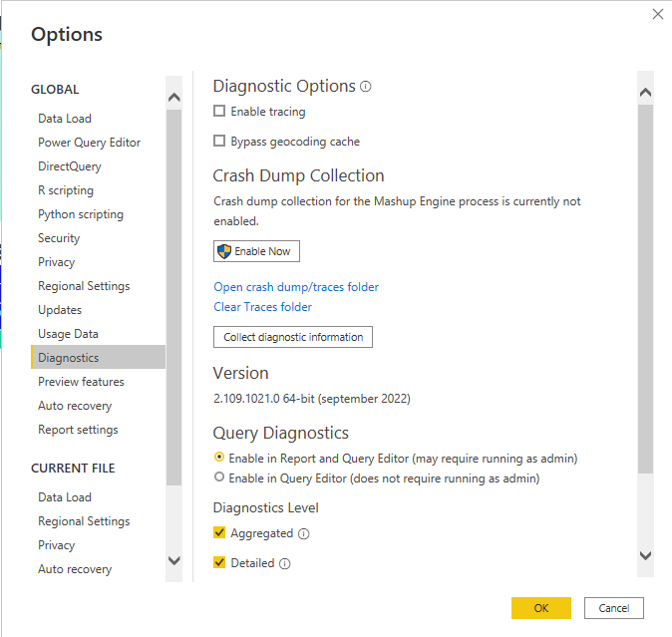Open Report settings
The image size is (672, 637).
click(x=78, y=430)
